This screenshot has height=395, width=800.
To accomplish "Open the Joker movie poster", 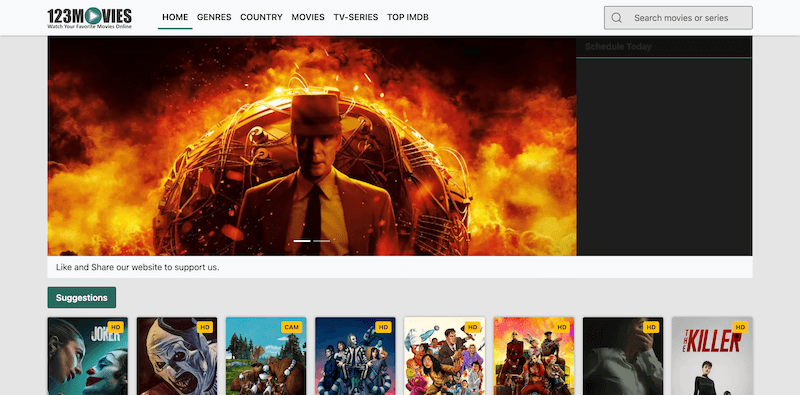I will (x=88, y=356).
